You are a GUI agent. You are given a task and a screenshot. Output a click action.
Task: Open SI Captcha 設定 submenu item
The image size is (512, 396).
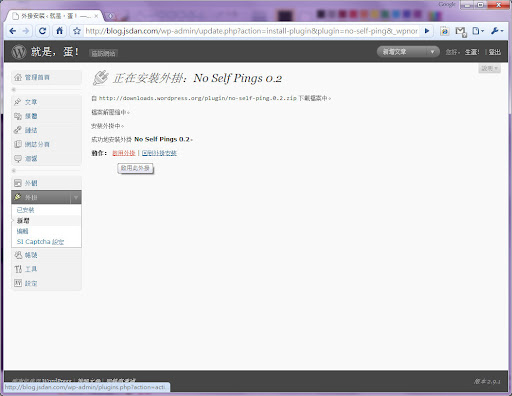coord(40,242)
